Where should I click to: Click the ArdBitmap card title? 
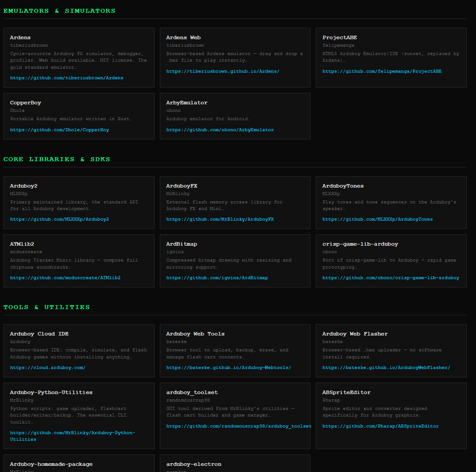(x=181, y=244)
